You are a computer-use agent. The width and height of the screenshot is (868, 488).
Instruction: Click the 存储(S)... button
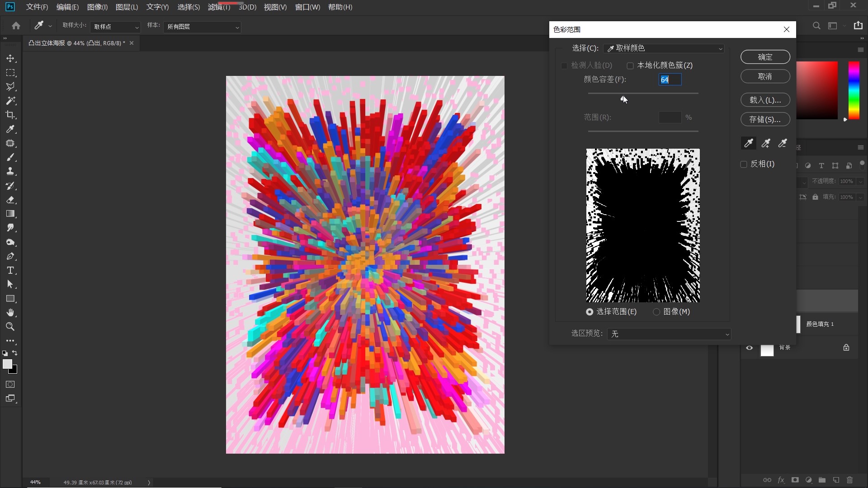(765, 119)
